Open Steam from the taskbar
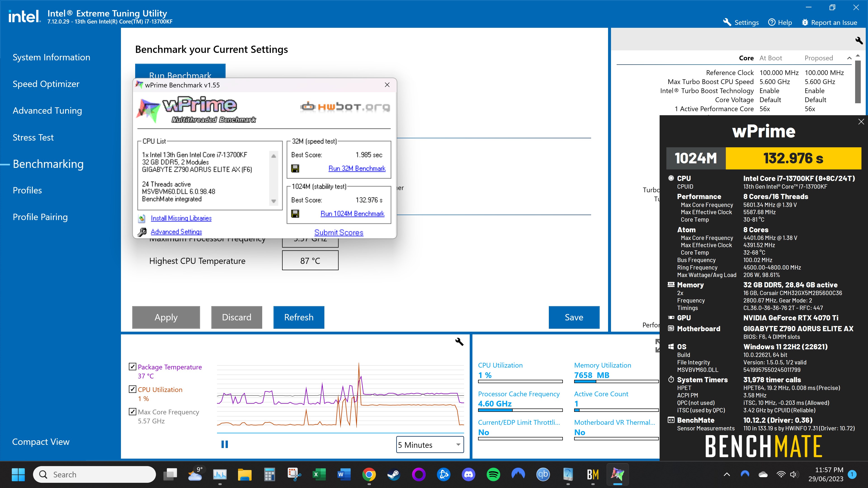The image size is (868, 488). (x=394, y=474)
